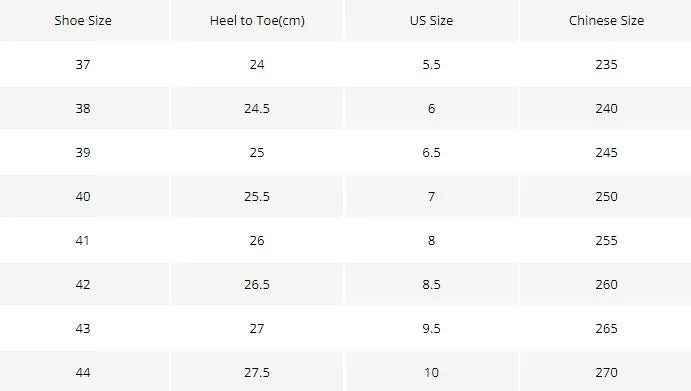Select shoe size 42 cell
Image resolution: width=691 pixels, height=391 pixels.
83,284
